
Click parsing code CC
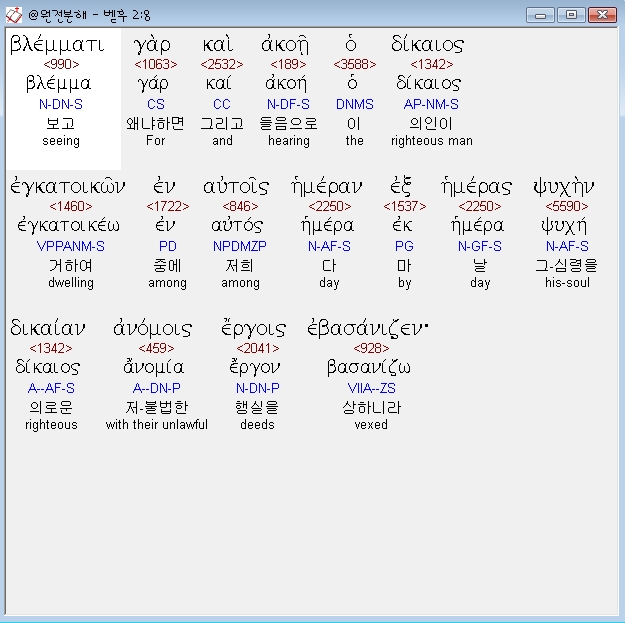(222, 104)
